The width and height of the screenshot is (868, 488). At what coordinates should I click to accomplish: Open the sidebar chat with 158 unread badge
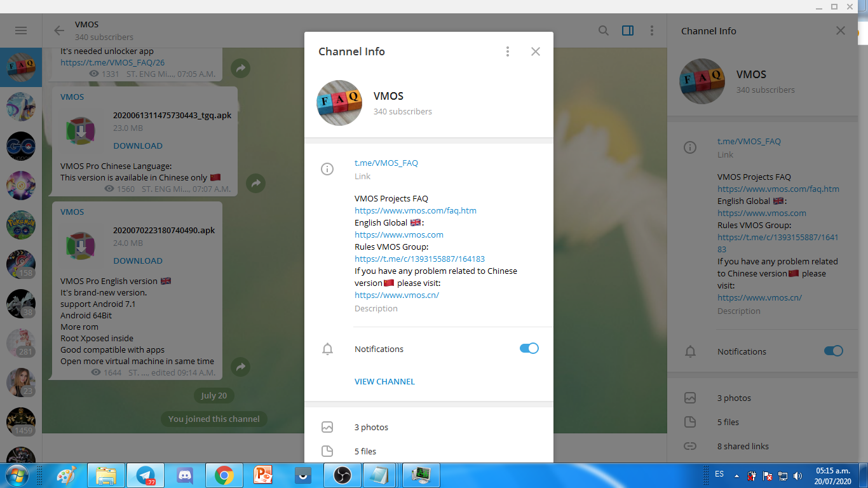point(21,264)
